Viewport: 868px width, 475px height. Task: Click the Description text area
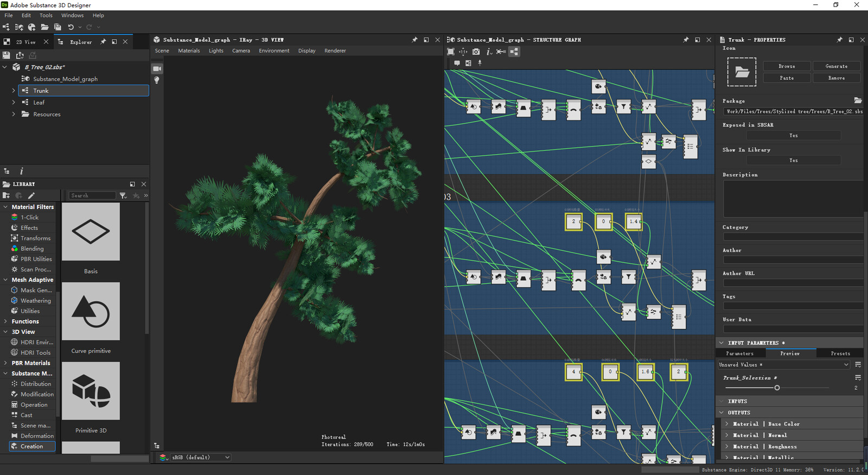[793, 199]
